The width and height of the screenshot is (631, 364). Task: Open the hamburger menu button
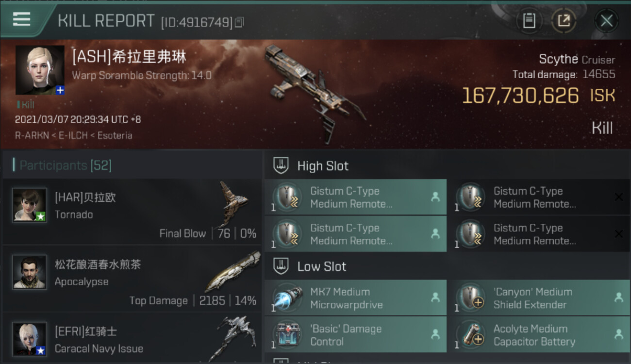point(22,19)
